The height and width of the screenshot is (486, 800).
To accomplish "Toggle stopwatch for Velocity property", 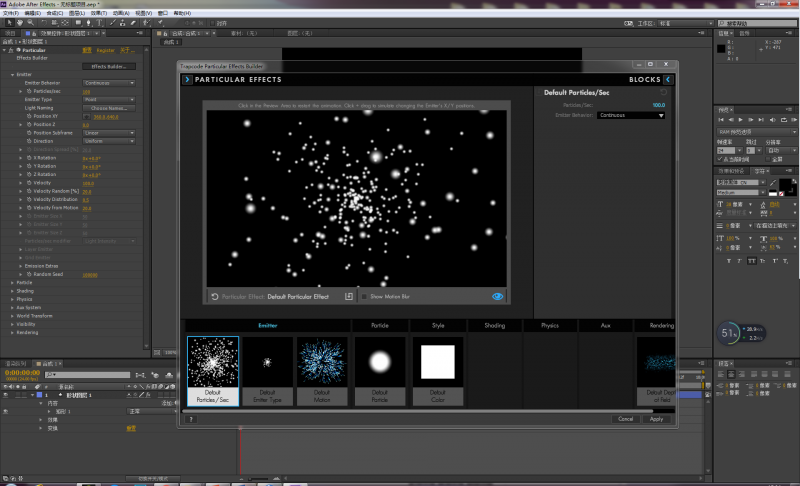I will (x=29, y=183).
